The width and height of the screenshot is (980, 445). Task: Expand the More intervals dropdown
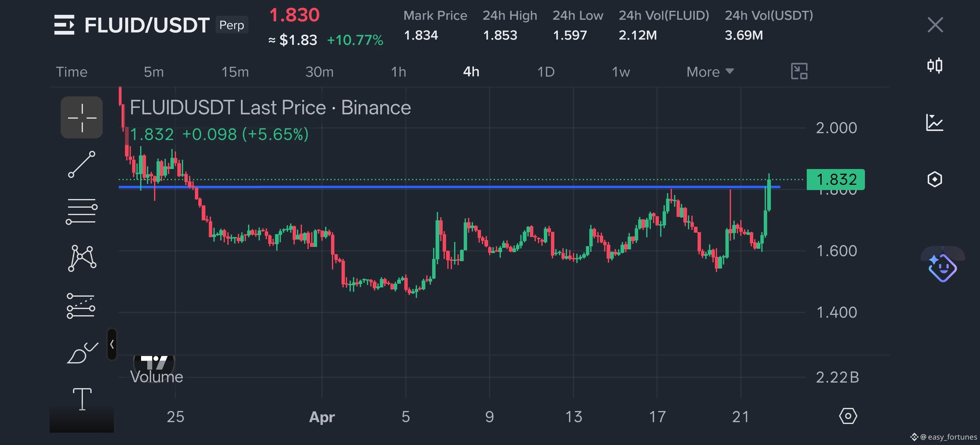710,72
